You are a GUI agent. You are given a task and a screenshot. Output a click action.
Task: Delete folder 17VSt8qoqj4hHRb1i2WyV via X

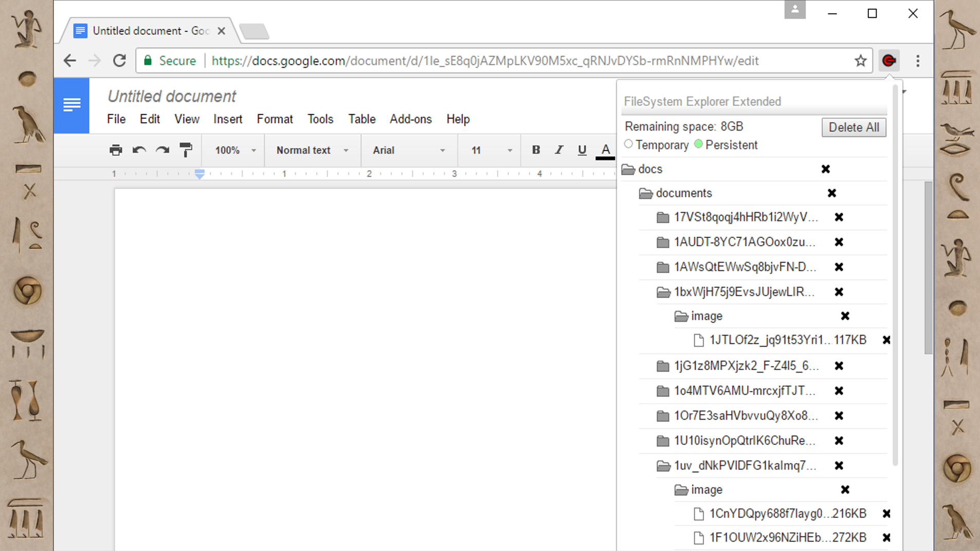(x=839, y=217)
